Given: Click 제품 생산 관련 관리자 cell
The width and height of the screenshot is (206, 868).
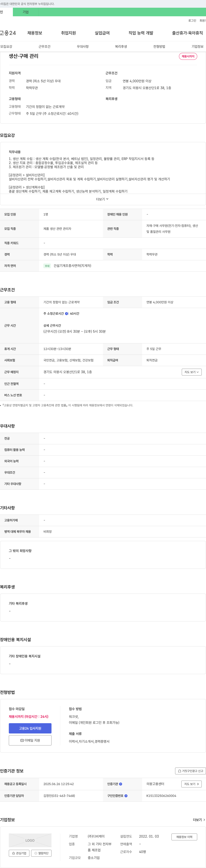Looking at the screenshot, I should 57,229.
